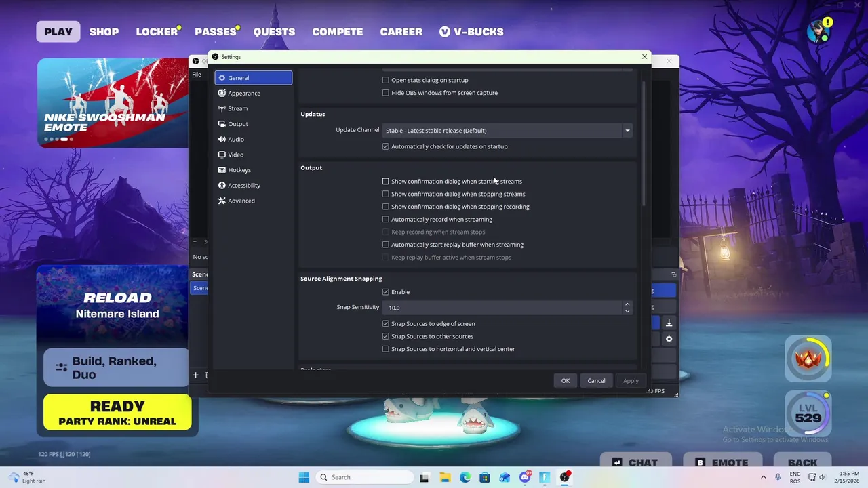Open the SHOP tab in Fortnite
The height and width of the screenshot is (488, 868).
pyautogui.click(x=104, y=32)
